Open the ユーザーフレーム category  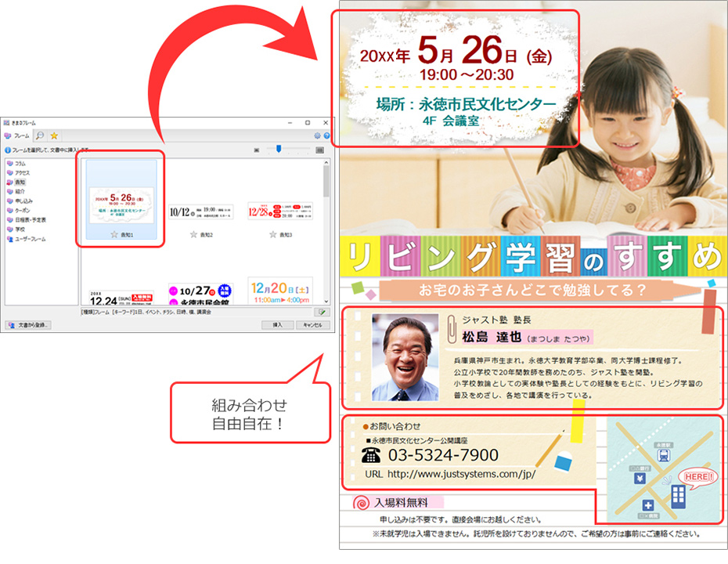29,239
